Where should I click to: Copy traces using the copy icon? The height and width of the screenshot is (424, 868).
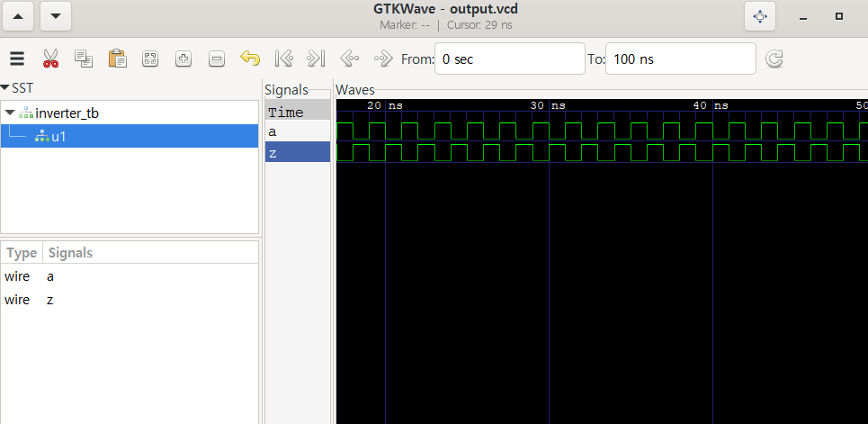pos(84,59)
